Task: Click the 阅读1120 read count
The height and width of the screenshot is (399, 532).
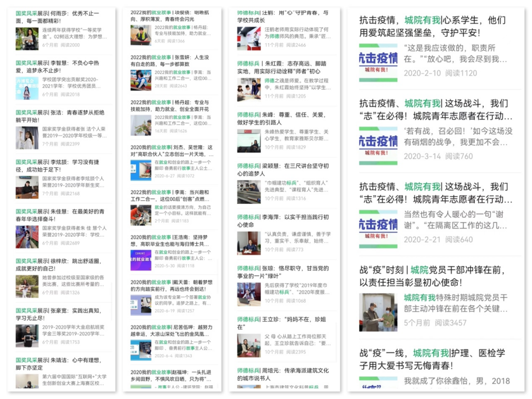Action: point(461,73)
